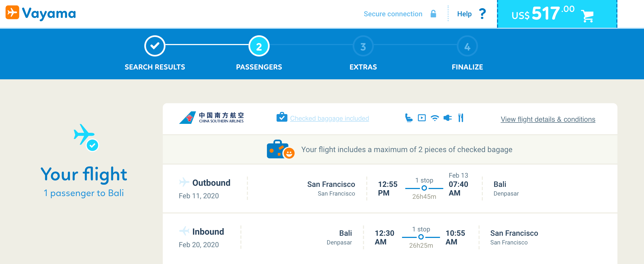
Task: Click the outbound 1 stop marker
Action: pyautogui.click(x=424, y=188)
